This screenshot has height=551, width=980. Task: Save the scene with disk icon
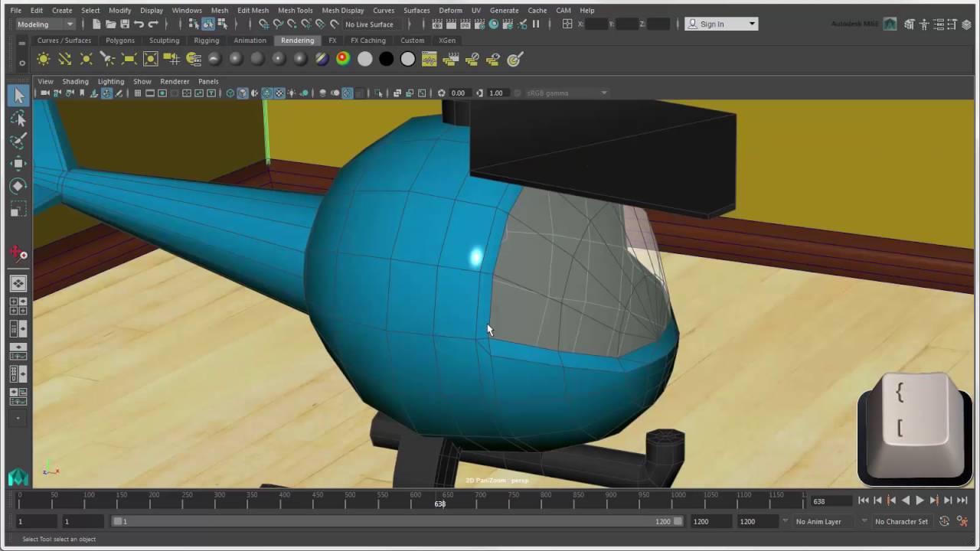125,24
